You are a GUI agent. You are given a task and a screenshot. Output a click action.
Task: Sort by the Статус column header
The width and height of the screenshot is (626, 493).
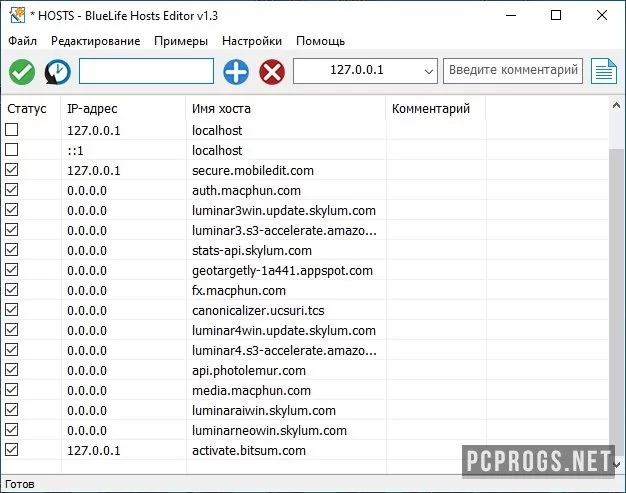point(31,108)
